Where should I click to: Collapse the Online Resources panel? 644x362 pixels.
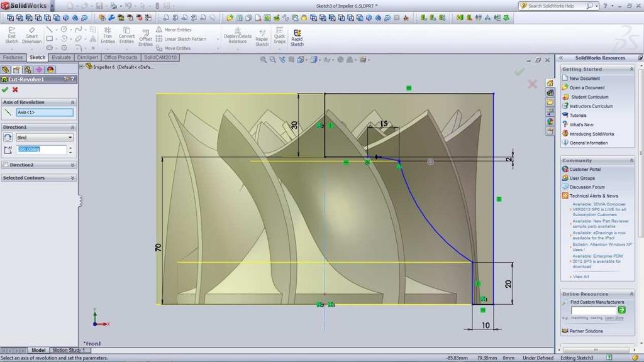pyautogui.click(x=631, y=294)
